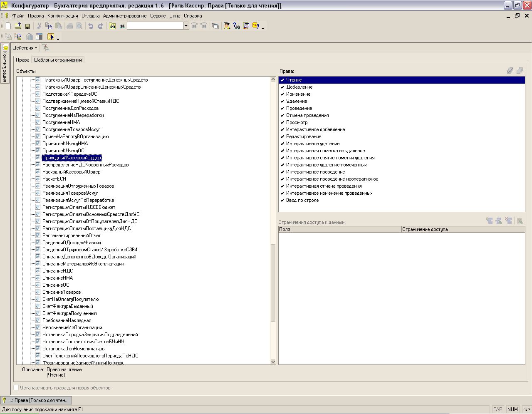The width and height of the screenshot is (532, 414).
Task: Switch to the Шаблоны ограничений tab
Action: coord(58,60)
